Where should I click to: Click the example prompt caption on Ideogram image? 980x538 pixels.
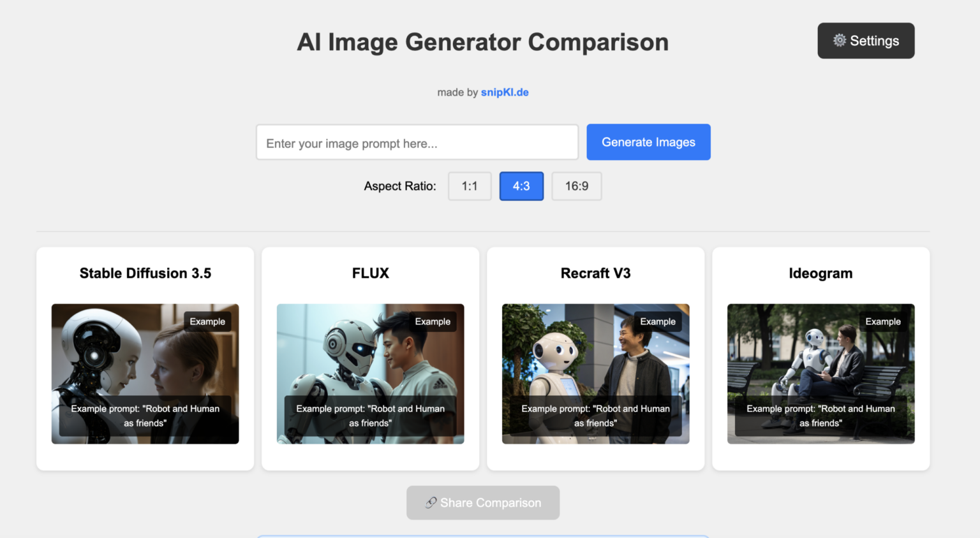(x=820, y=416)
